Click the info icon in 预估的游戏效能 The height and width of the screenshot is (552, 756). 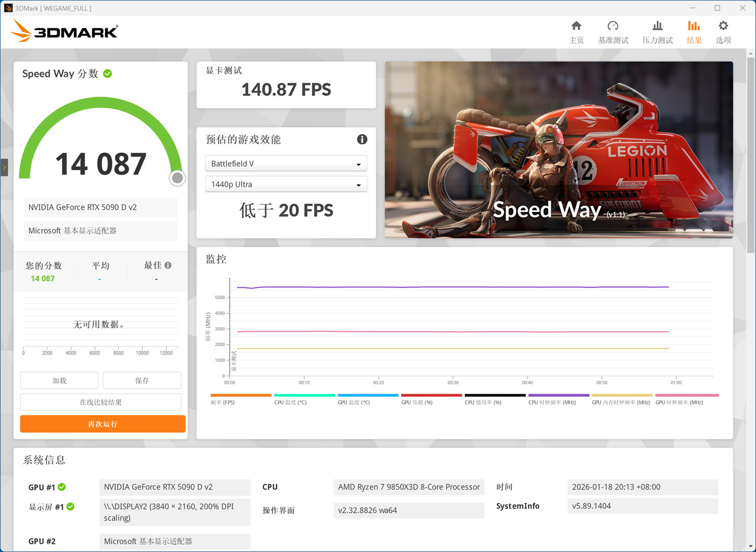click(362, 139)
